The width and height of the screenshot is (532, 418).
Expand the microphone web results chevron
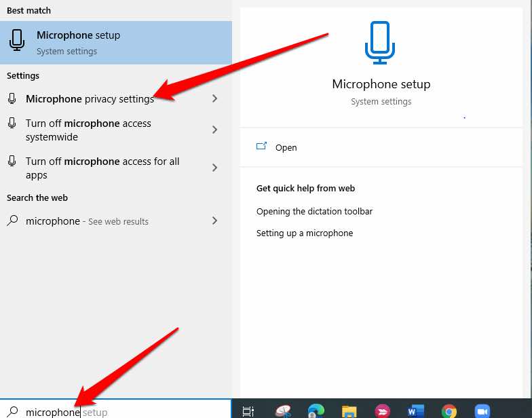point(214,221)
